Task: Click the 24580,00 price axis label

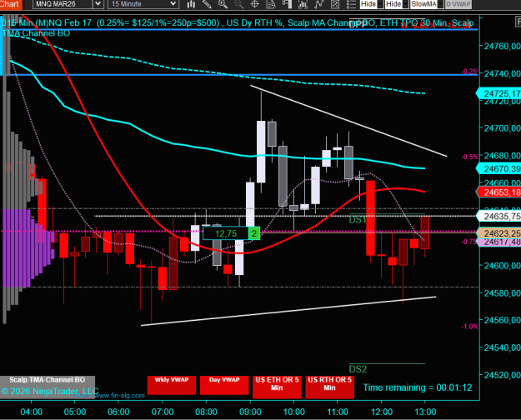Action: (502, 293)
